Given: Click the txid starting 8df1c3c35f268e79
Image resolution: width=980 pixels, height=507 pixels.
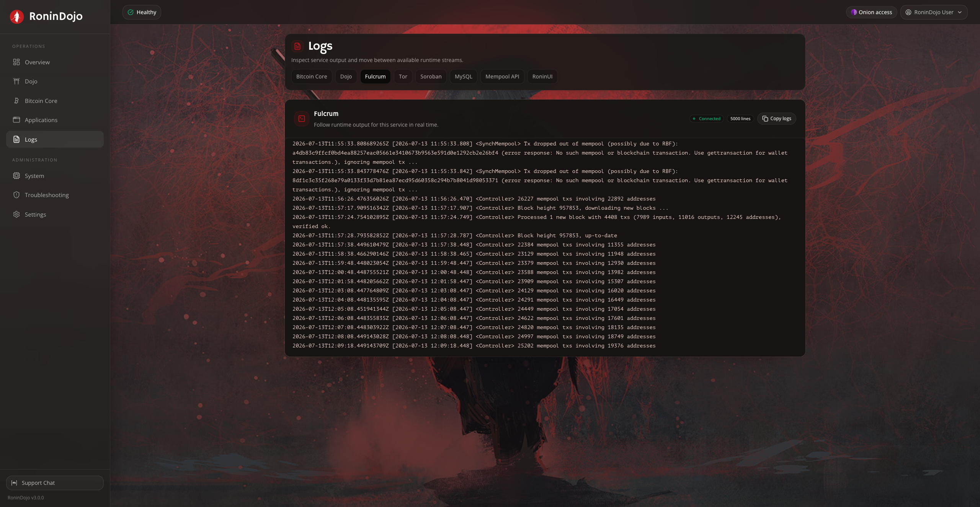Looking at the screenshot, I should [x=395, y=180].
